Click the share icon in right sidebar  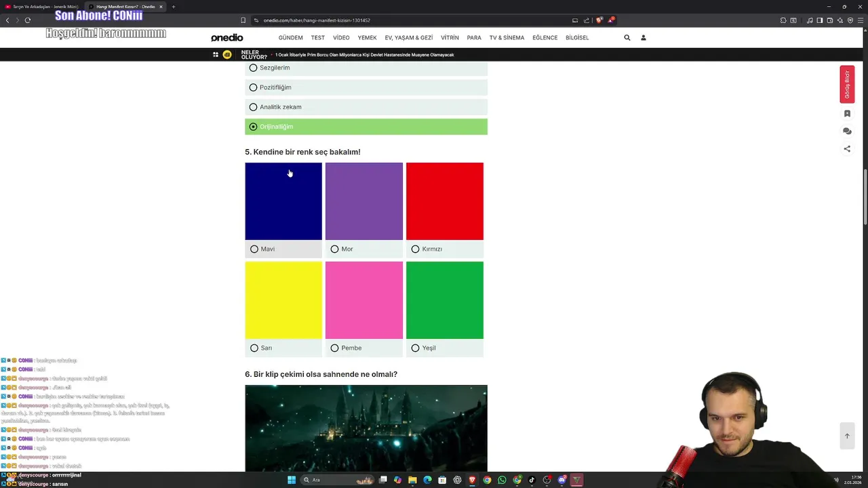[847, 149]
